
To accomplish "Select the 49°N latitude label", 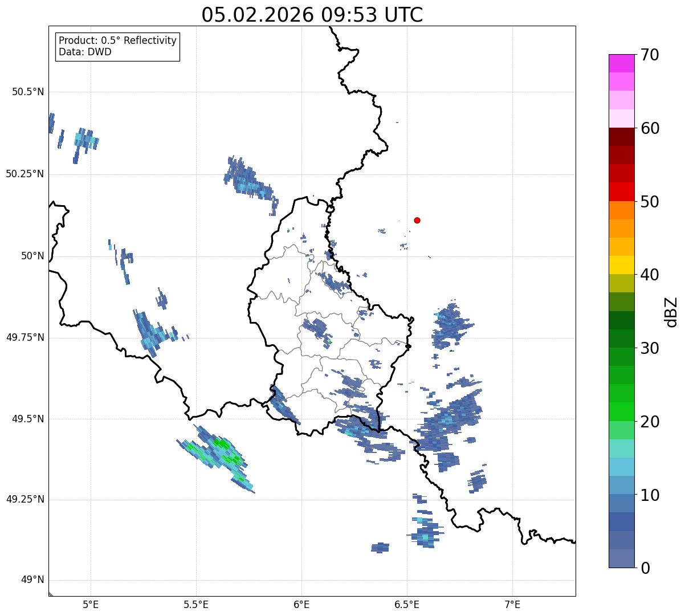I will (32, 580).
